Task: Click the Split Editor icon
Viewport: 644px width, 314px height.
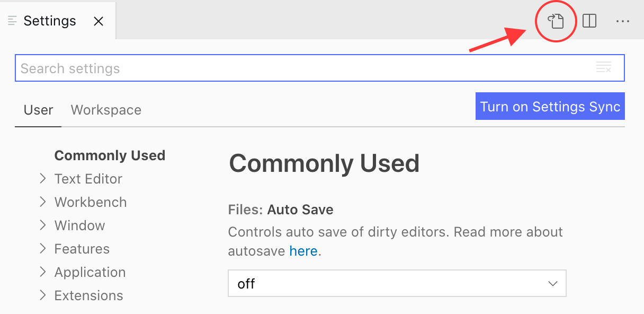Action: 589,21
